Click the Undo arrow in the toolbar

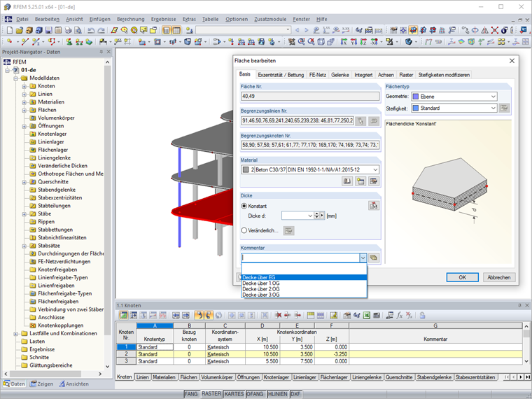point(91,31)
